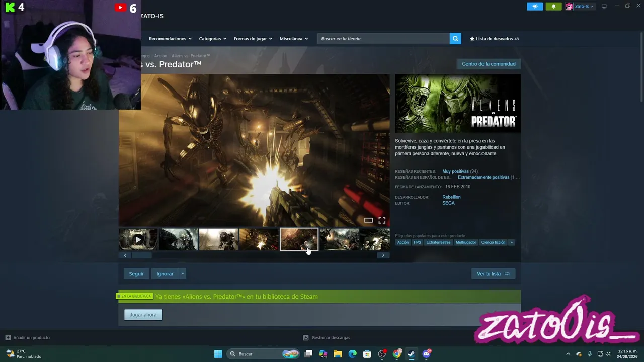
Task: Open the Windows Start menu
Action: (x=218, y=354)
